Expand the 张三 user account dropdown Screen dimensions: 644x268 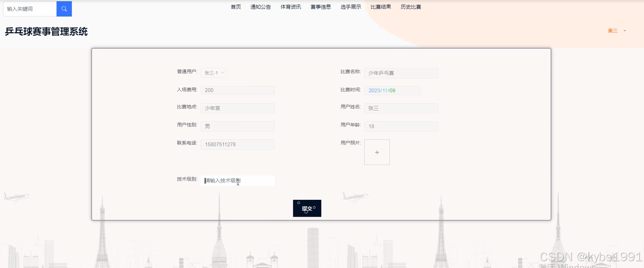[617, 30]
